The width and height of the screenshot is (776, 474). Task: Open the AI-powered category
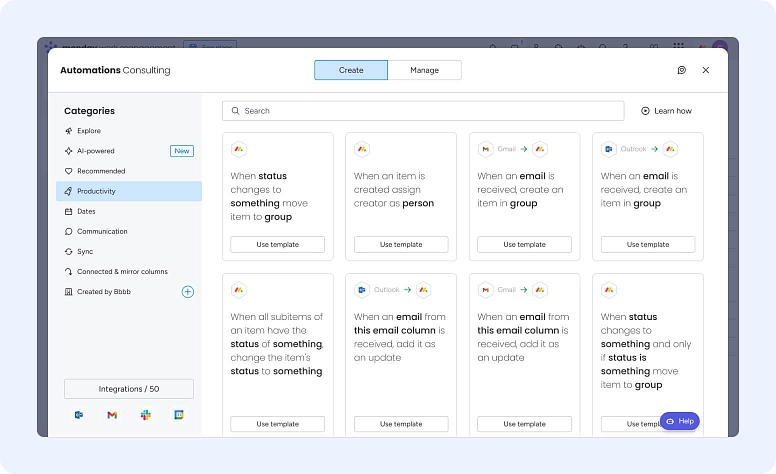96,151
